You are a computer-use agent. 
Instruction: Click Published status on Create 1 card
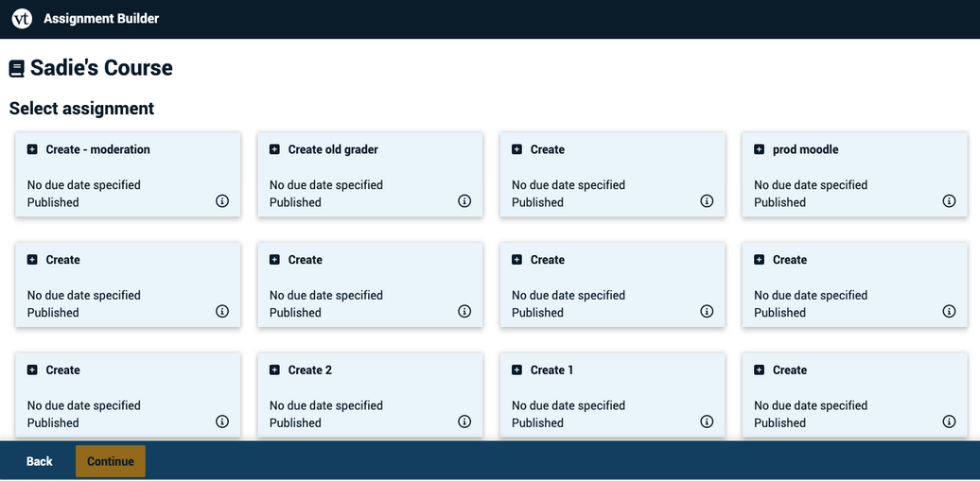coord(537,423)
